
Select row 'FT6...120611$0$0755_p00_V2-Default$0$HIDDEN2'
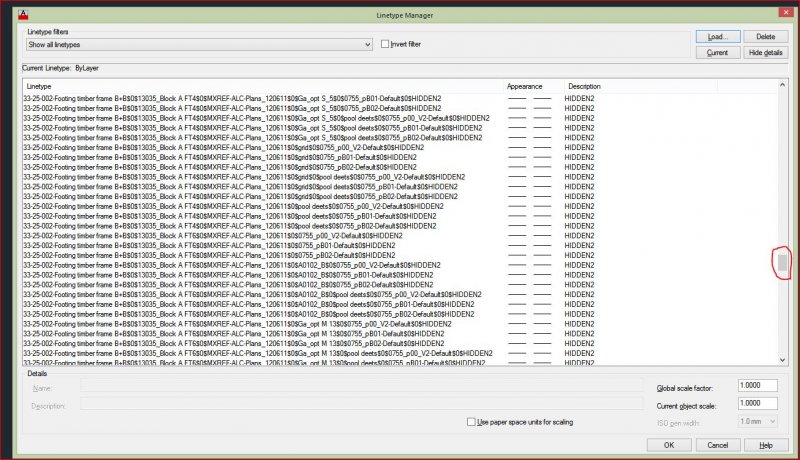tap(401, 236)
